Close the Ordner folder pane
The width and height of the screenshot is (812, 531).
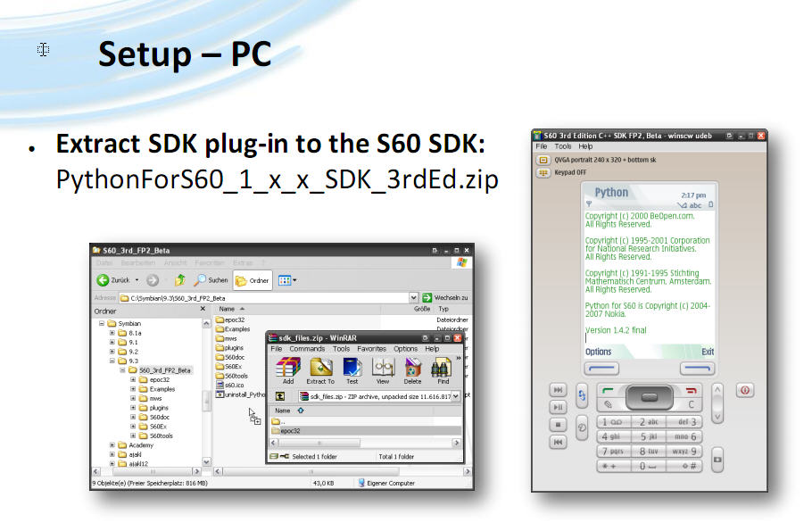203,309
